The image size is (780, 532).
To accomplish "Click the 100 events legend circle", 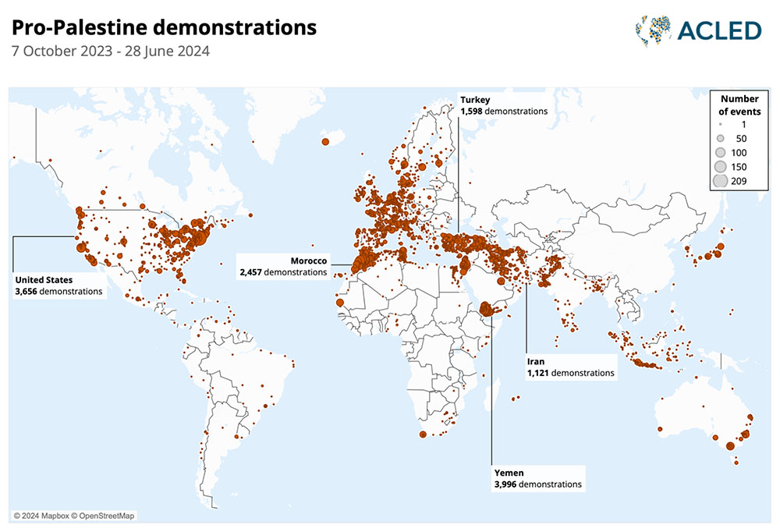I will pyautogui.click(x=720, y=152).
